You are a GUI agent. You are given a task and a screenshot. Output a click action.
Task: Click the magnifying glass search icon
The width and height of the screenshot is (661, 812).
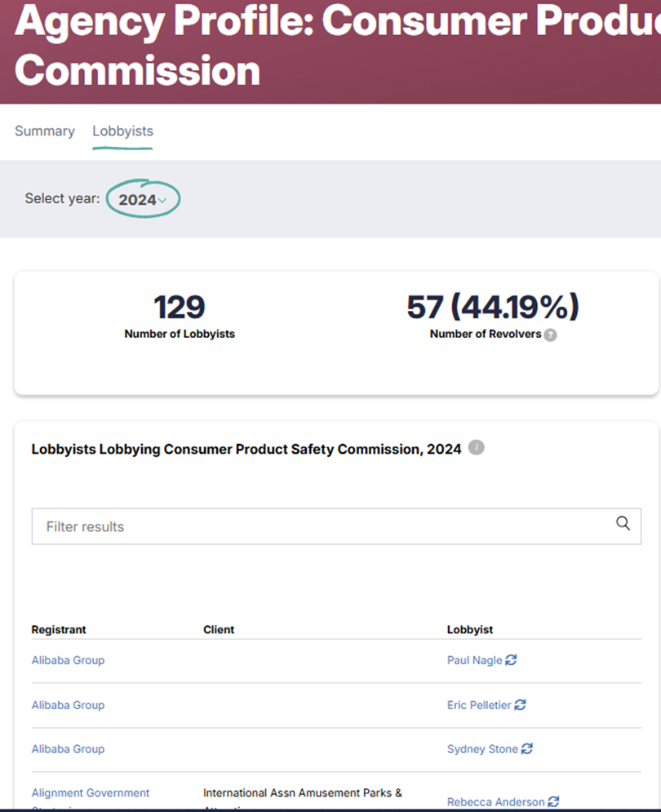pyautogui.click(x=623, y=524)
